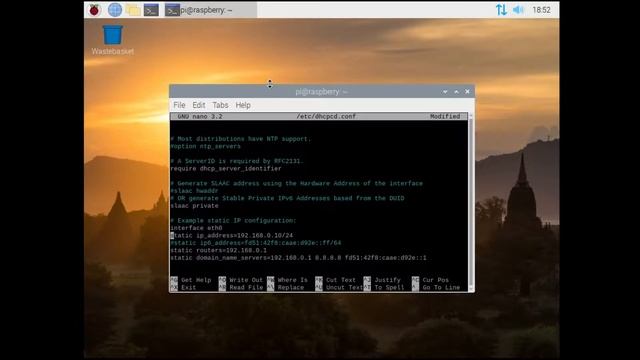Click the '#slaac hwaddr' line
This screenshot has width=640, height=360.
tap(194, 191)
